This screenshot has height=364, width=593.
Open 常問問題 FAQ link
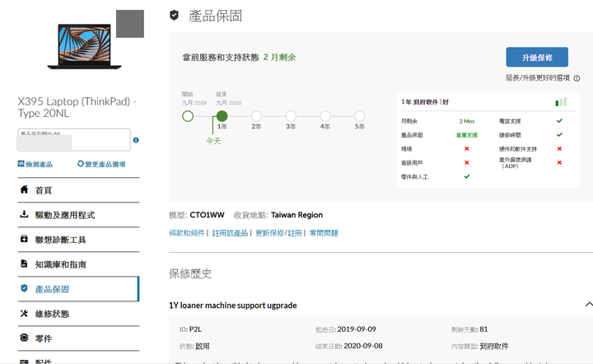click(x=324, y=233)
